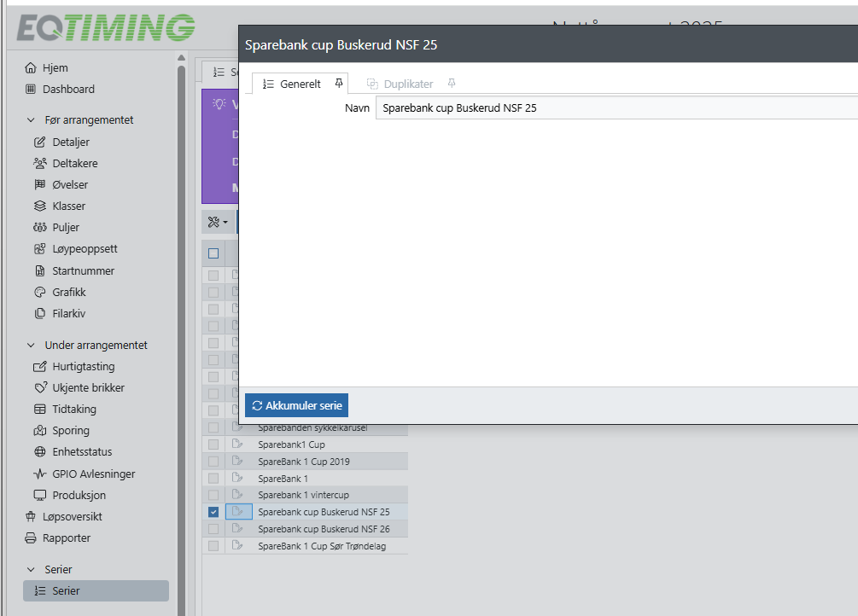This screenshot has width=858, height=616.
Task: Open Hjem in the sidebar
Action: pyautogui.click(x=46, y=68)
